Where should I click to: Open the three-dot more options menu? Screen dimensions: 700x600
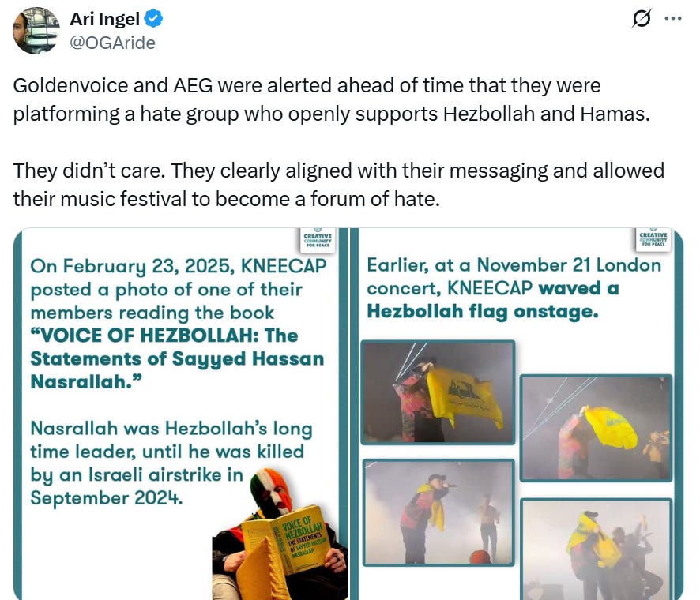(x=673, y=19)
